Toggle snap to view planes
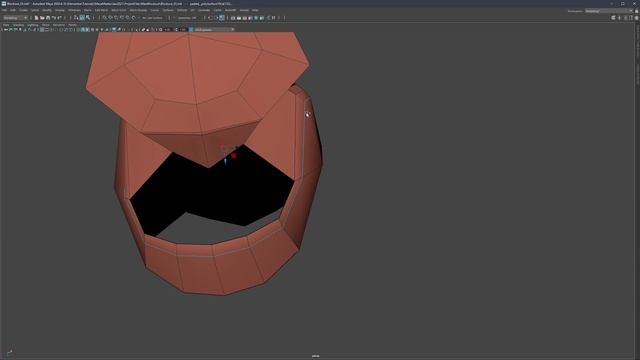 coord(127,18)
